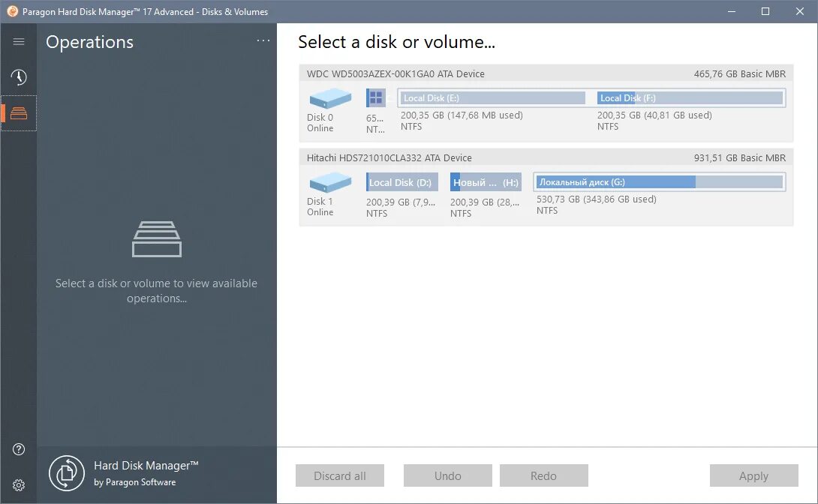This screenshot has height=504, width=818.
Task: Click the Undo button
Action: coord(447,475)
